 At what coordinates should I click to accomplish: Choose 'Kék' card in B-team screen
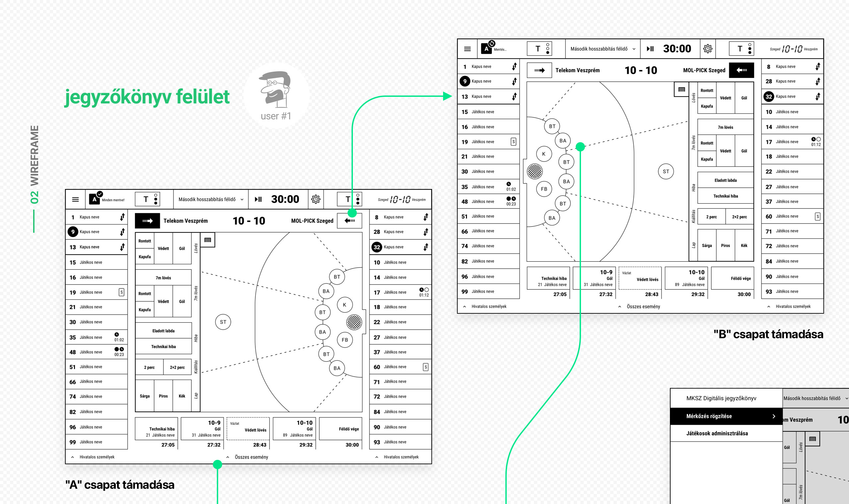(744, 246)
